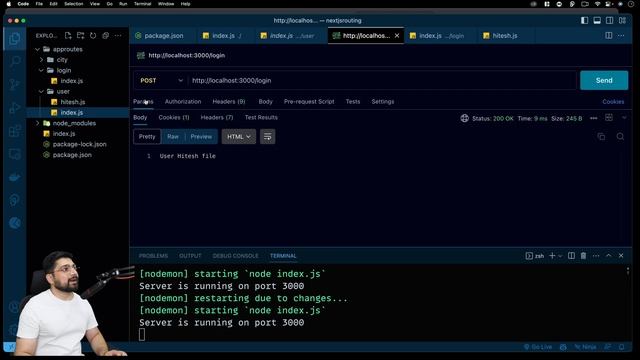Open the Extensions activity bar icon
This screenshot has width=640, height=360.
tap(15, 131)
